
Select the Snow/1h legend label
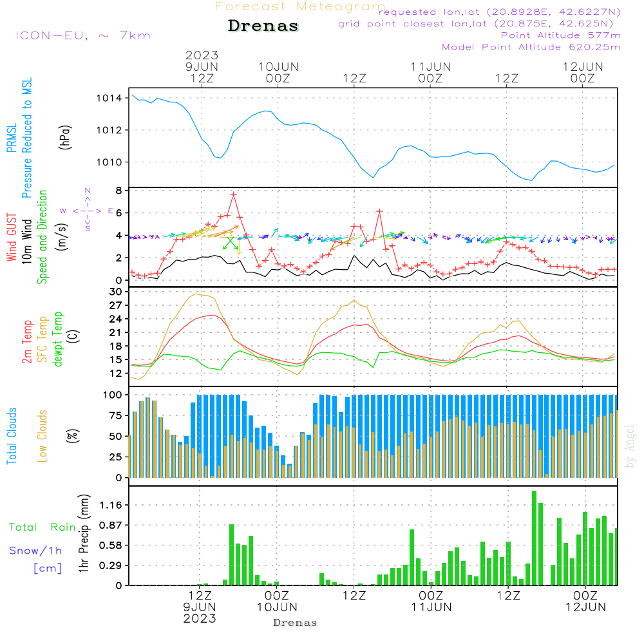pyautogui.click(x=35, y=551)
